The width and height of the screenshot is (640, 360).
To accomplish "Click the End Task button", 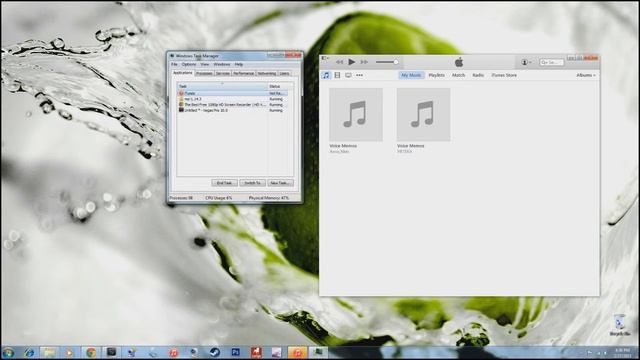I will (224, 183).
